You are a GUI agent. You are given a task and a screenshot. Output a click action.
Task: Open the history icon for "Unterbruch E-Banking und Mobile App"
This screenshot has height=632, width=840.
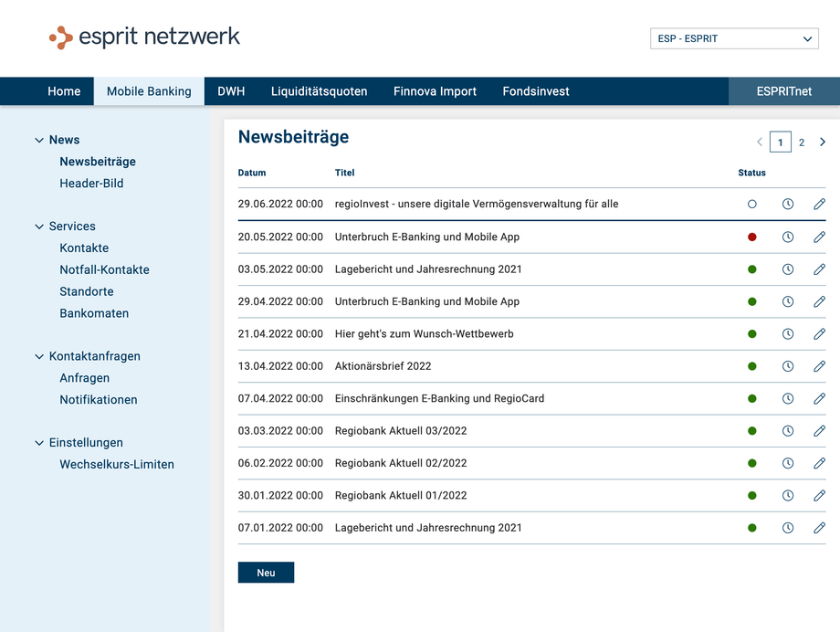click(788, 237)
